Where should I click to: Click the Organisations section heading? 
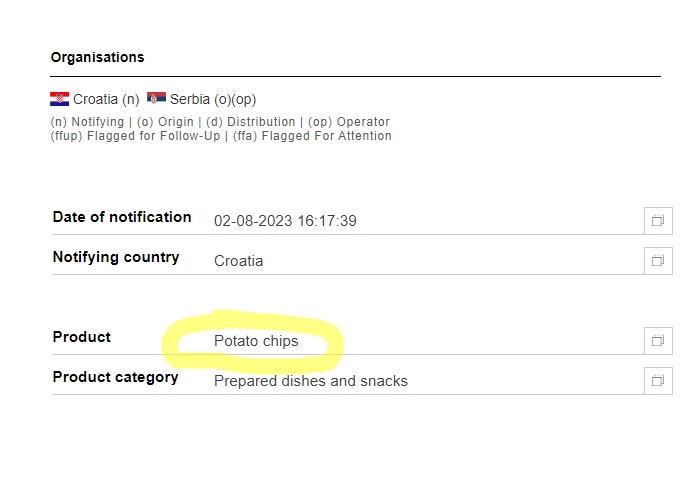[97, 57]
